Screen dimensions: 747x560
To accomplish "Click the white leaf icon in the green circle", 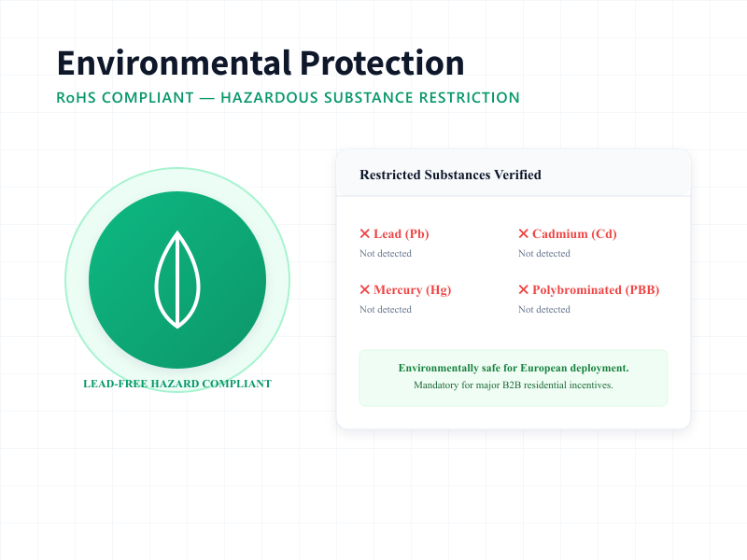I will tap(177, 279).
